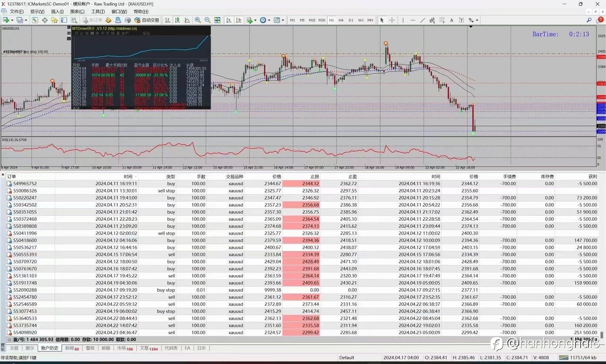The image size is (606, 364).
Task: Open the chat notification icon
Action: 600,20
